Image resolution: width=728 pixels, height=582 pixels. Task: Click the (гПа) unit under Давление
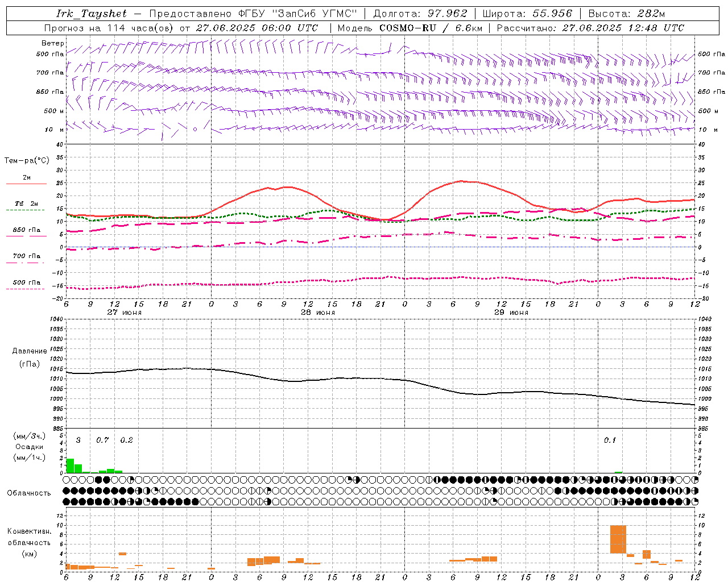(30, 364)
